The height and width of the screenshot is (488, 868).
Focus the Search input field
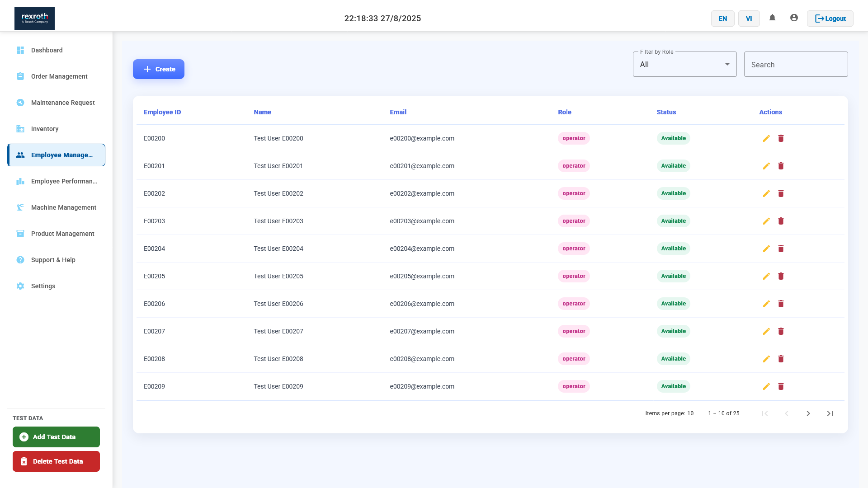796,65
